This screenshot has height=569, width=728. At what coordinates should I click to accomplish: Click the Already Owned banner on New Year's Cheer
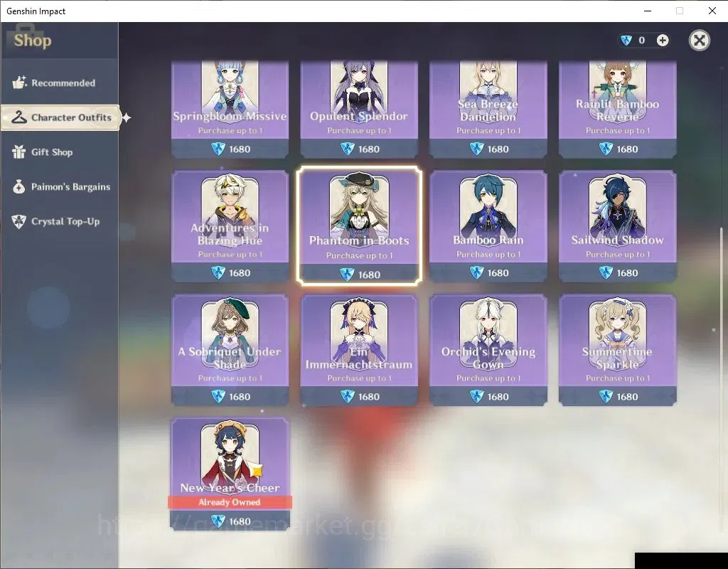tap(230, 502)
